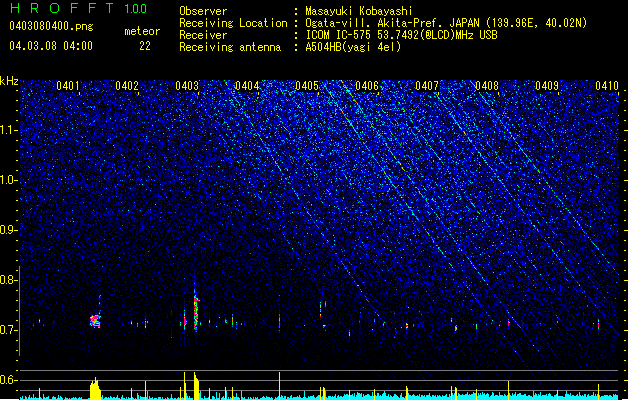This screenshot has height=400, width=629.
Task: Click the 0401 time marker
Action: pos(67,86)
